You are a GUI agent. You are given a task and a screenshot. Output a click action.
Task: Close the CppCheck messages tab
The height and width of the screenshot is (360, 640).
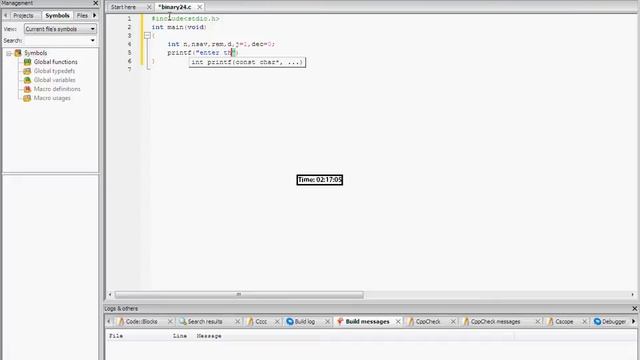click(538, 322)
